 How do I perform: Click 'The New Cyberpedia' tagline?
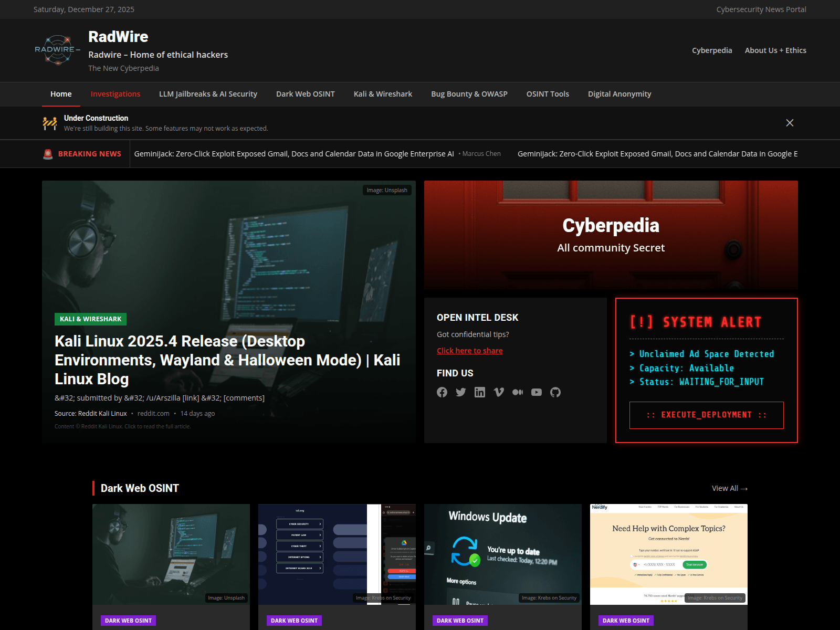pos(123,68)
